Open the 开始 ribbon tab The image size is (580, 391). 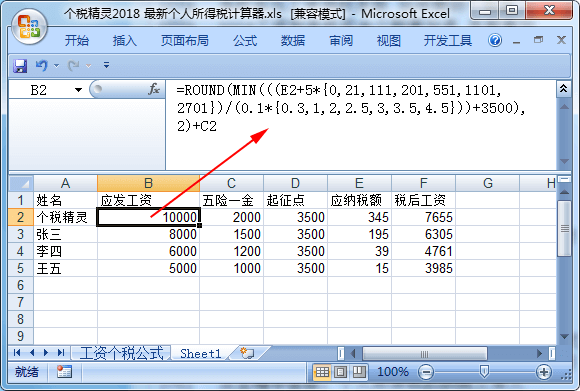pos(77,40)
